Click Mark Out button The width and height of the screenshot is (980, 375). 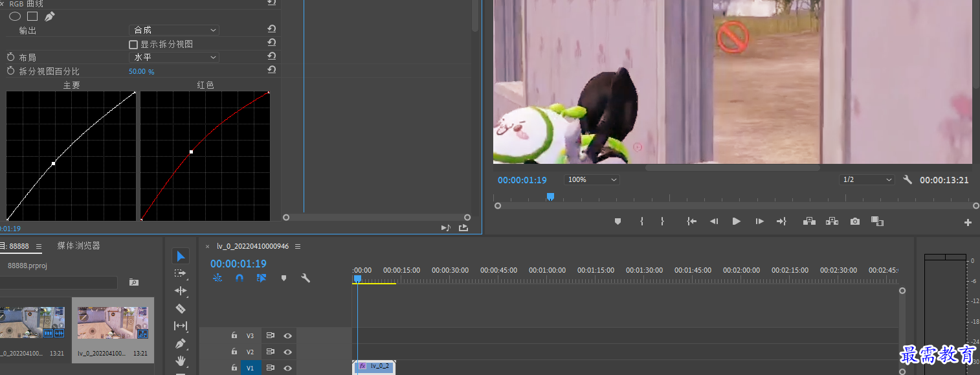pos(662,222)
